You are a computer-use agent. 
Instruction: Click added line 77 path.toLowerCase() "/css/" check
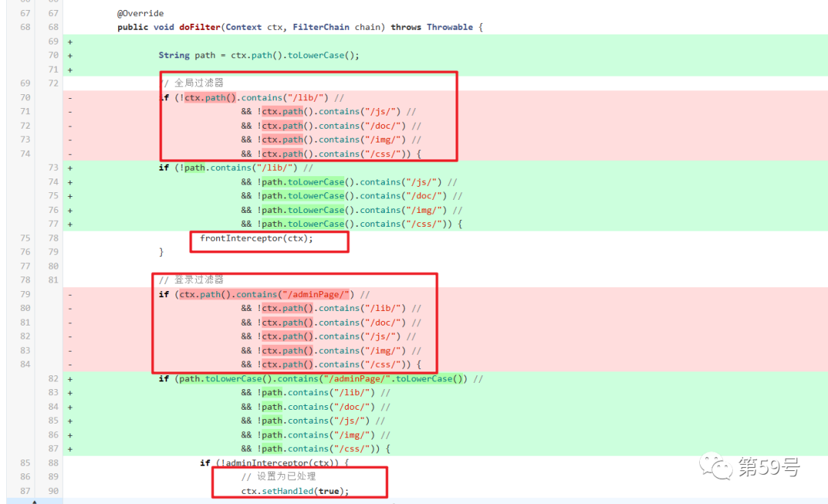352,224
